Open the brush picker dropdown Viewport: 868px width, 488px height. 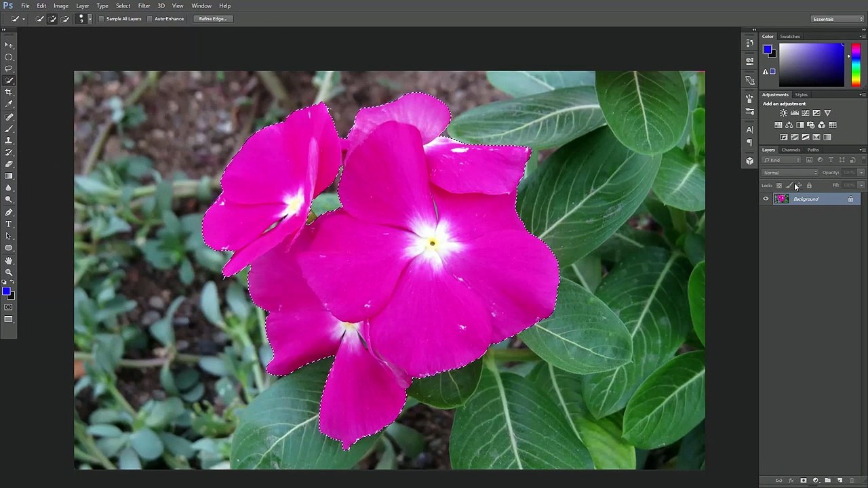(x=90, y=18)
